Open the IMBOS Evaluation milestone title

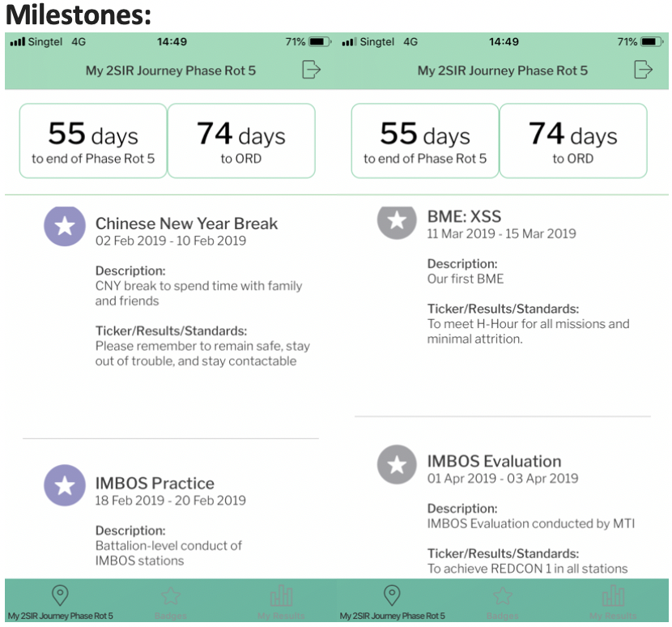tap(494, 462)
